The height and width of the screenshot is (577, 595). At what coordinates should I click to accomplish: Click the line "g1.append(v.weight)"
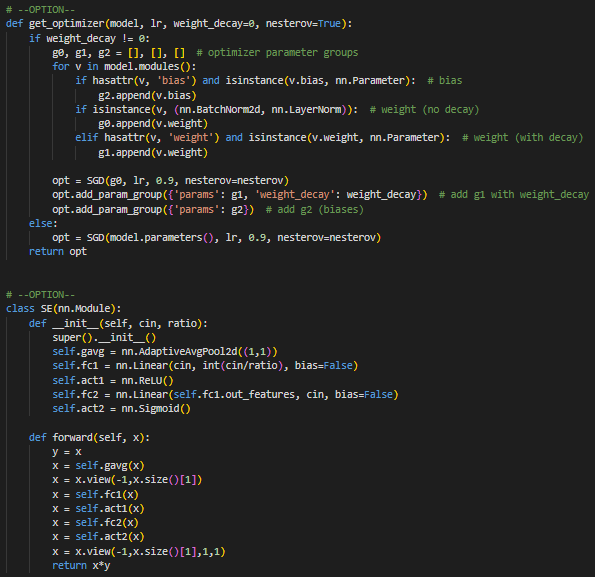click(153, 153)
